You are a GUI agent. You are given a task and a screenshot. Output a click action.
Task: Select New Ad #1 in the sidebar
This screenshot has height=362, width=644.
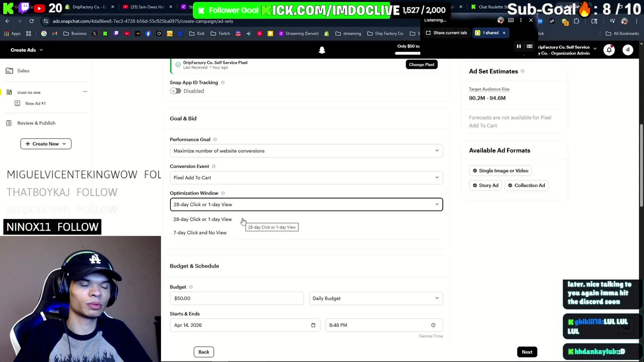[35, 104]
